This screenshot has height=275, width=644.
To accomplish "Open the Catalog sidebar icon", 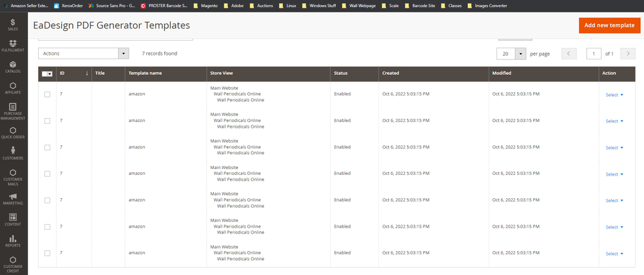I will (13, 67).
